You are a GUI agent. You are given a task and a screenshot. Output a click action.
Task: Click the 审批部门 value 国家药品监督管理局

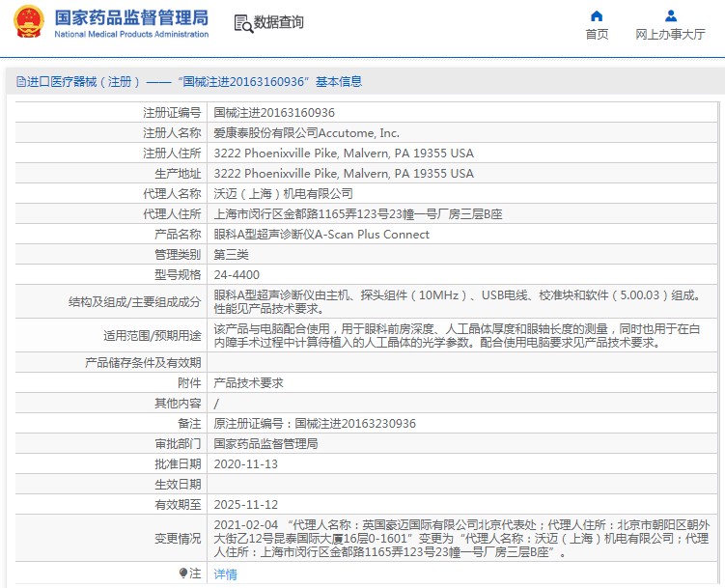tap(265, 444)
